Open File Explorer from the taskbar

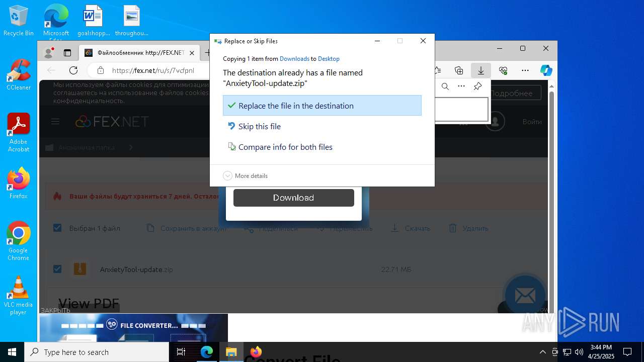231,352
